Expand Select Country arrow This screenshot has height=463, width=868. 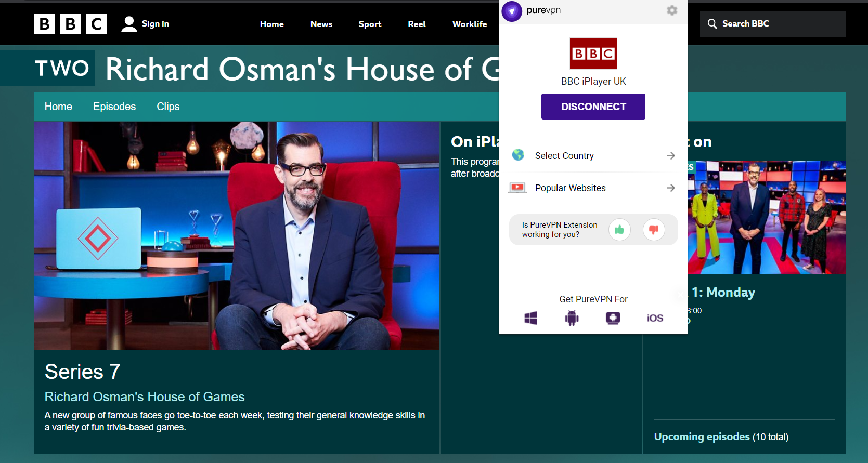click(x=671, y=155)
